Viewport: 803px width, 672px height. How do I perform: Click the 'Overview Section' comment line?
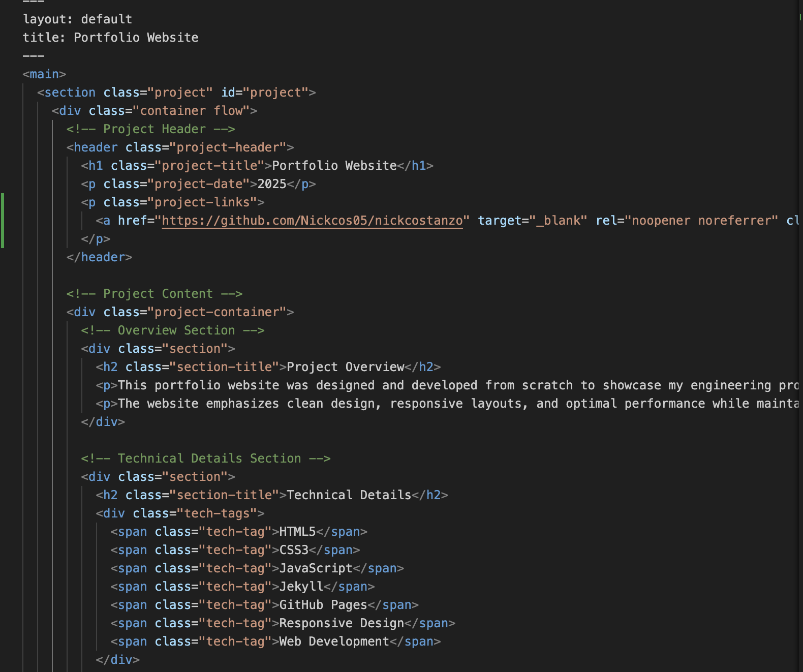[x=172, y=330]
